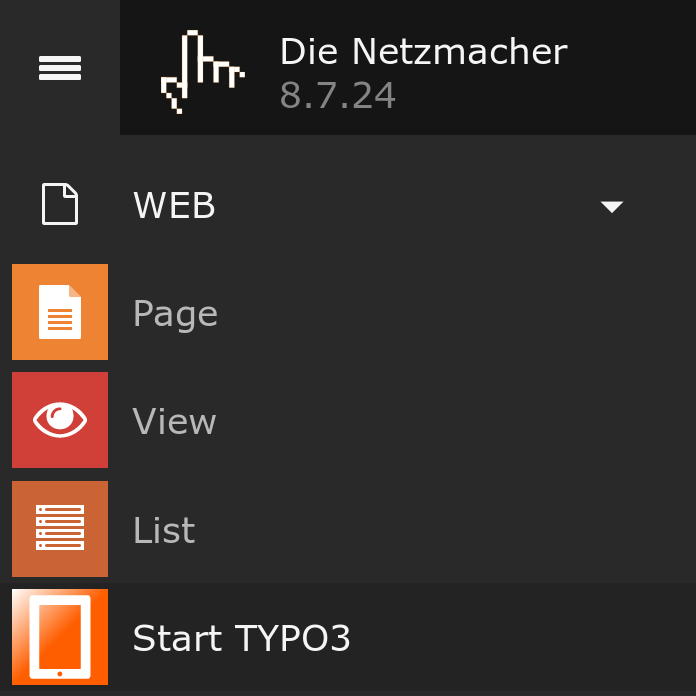Click the WEB group header label
696x696 pixels.
[174, 205]
